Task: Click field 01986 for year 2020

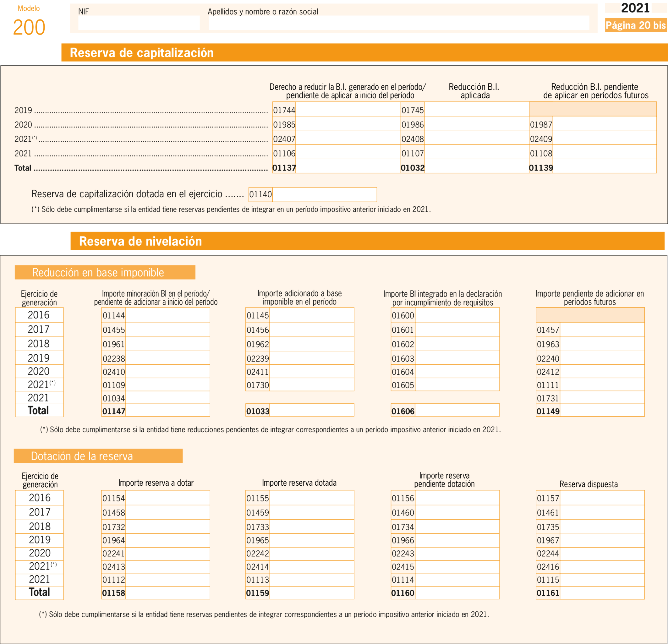Action: pos(476,124)
